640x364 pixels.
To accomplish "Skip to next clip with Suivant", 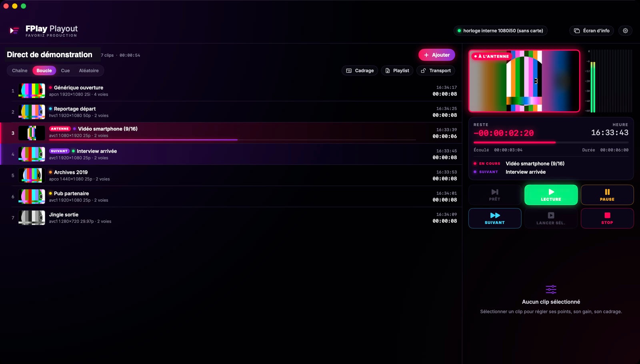I will [x=495, y=218].
